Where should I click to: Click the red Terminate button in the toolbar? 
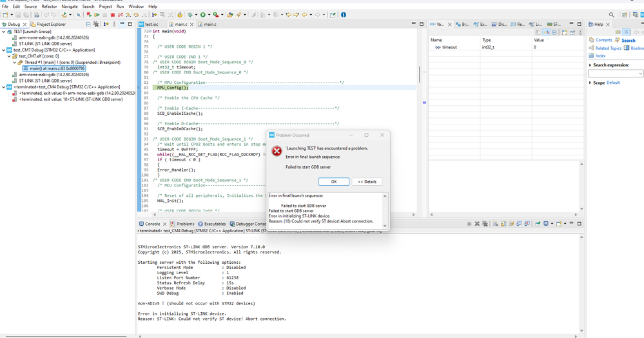(113, 15)
